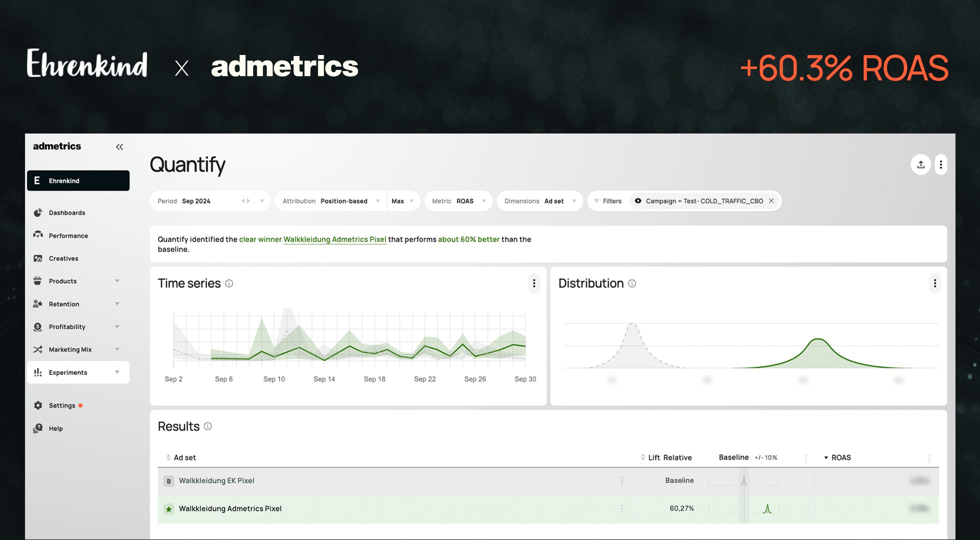Open the Creatives image icon
Viewport: 980px width, 540px height.
click(x=38, y=258)
